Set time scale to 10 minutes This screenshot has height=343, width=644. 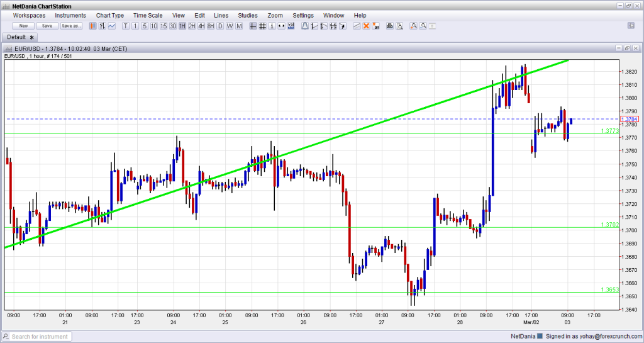pyautogui.click(x=154, y=26)
